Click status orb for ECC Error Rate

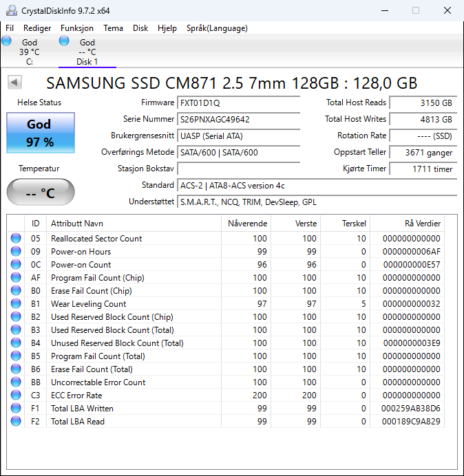16,395
